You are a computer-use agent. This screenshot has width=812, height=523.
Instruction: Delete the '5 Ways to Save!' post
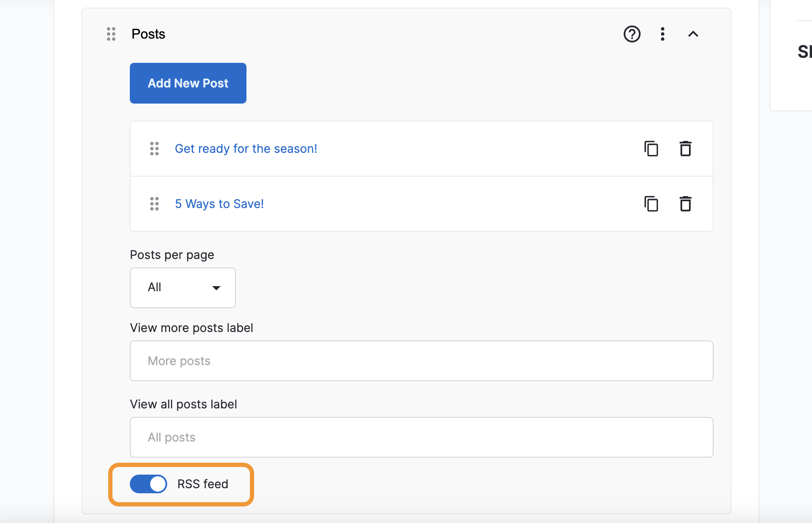(x=686, y=204)
